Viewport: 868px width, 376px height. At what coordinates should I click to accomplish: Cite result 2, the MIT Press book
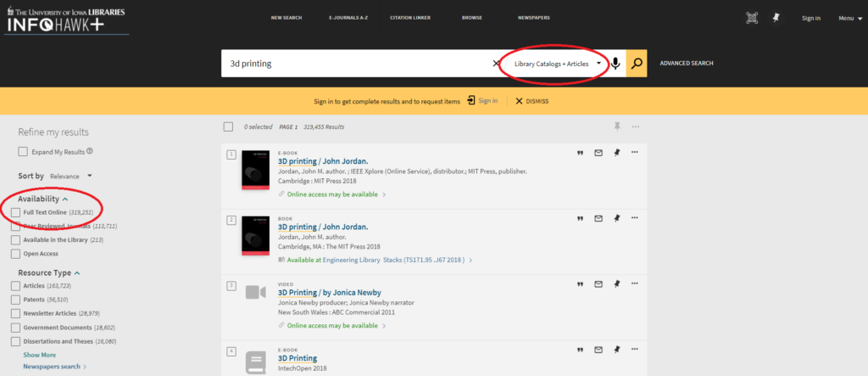580,219
